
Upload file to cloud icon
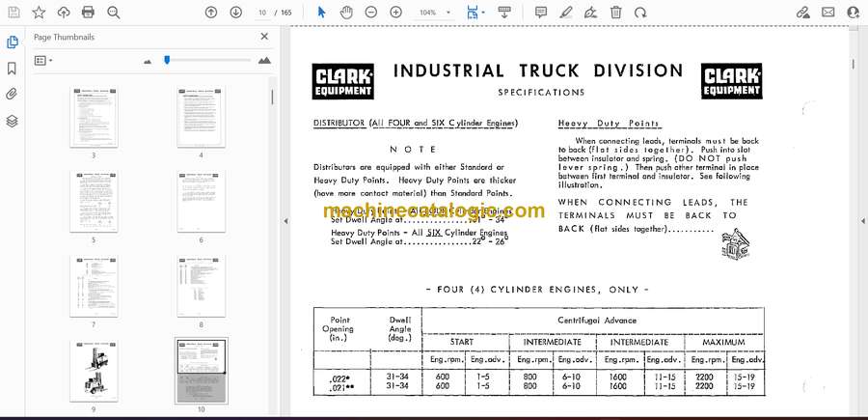[64, 13]
